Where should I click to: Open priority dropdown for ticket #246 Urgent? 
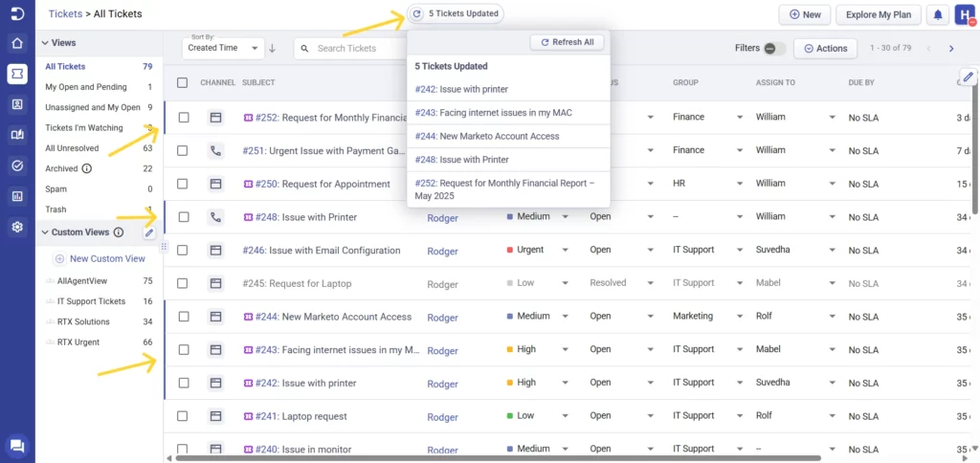tap(565, 250)
